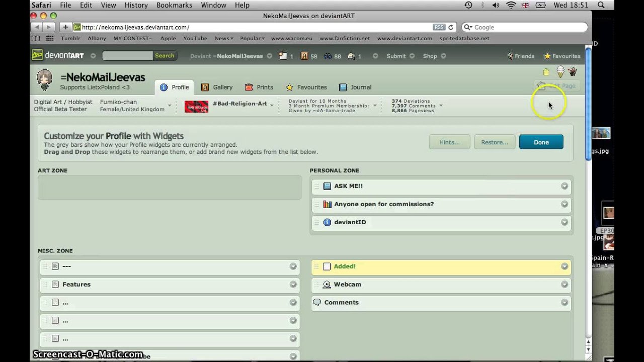
Task: Click the NekoMailJeevas avatar image
Action: [44, 80]
